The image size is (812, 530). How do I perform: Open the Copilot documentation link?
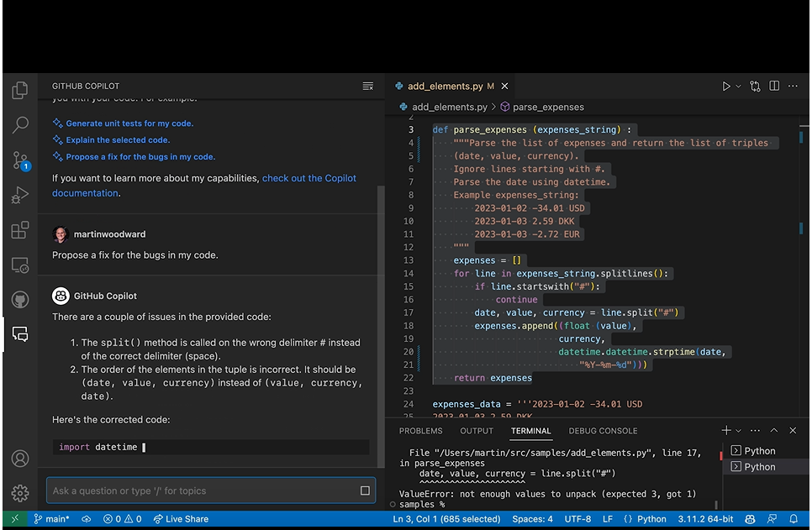point(204,186)
